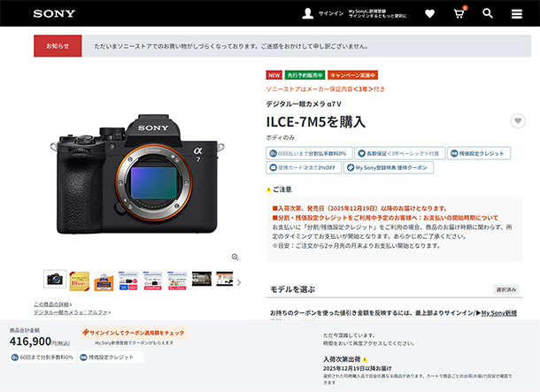540x392 pixels.
Task: Select the first camera body thumbnail
Action: point(55,279)
